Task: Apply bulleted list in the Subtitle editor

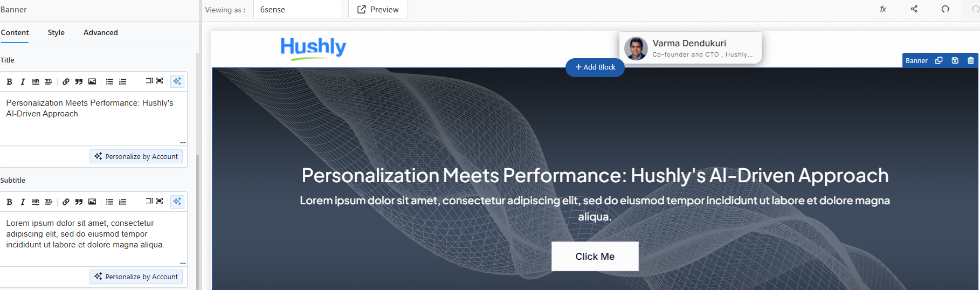Action: pyautogui.click(x=109, y=202)
